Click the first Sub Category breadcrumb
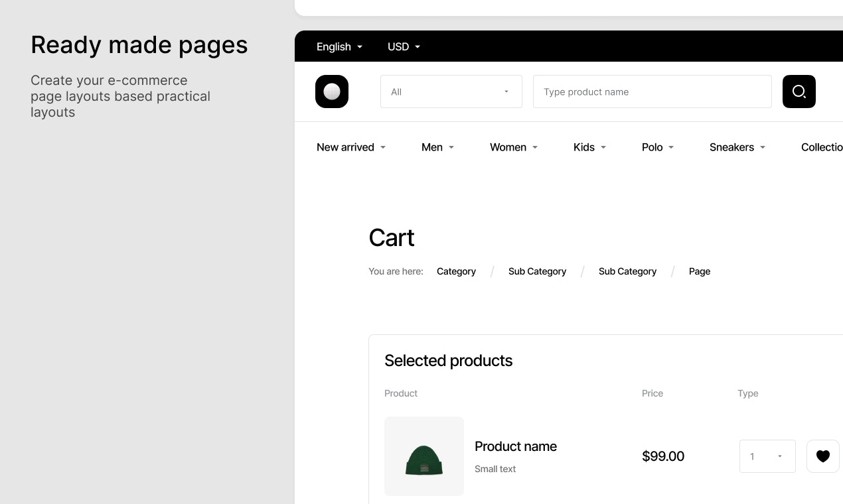The height and width of the screenshot is (504, 843). 537,271
